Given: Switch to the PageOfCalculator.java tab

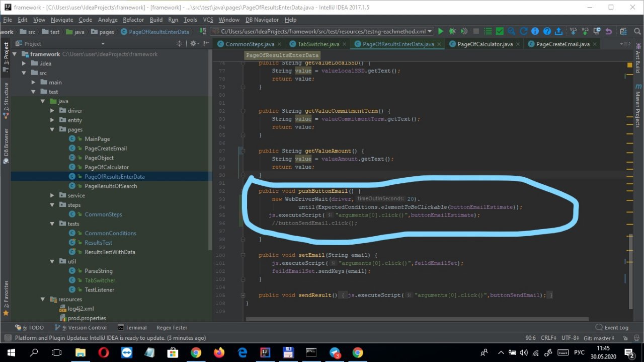Looking at the screenshot, I should [x=485, y=44].
